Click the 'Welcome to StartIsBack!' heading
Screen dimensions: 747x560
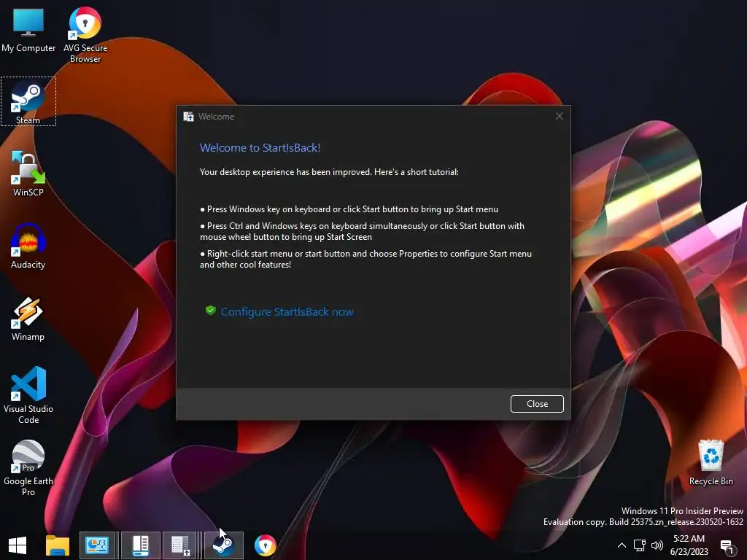(260, 147)
